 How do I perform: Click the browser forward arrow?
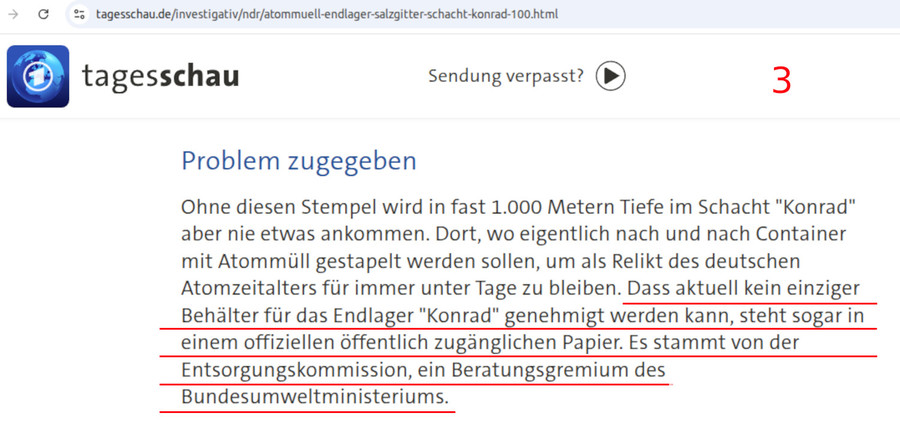tap(13, 15)
